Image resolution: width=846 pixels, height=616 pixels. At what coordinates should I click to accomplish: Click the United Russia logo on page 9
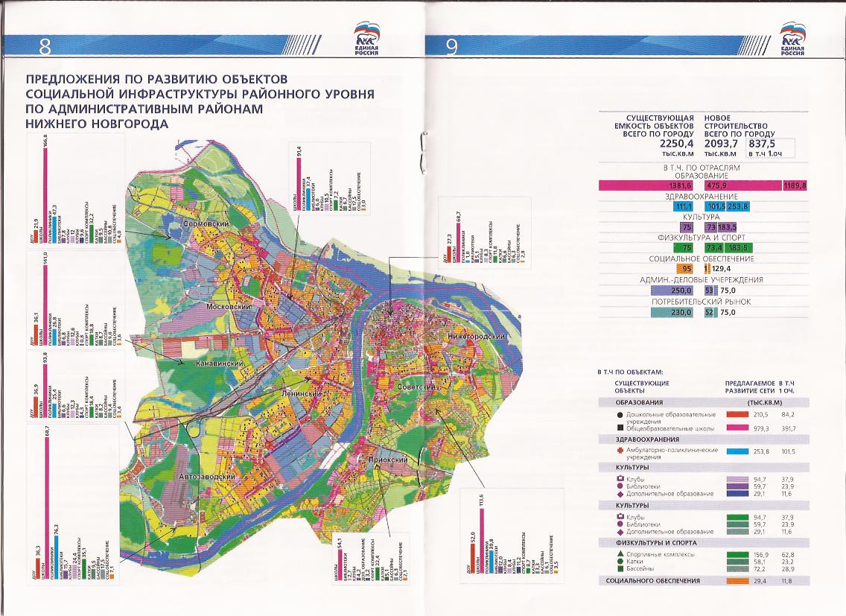pos(792,39)
